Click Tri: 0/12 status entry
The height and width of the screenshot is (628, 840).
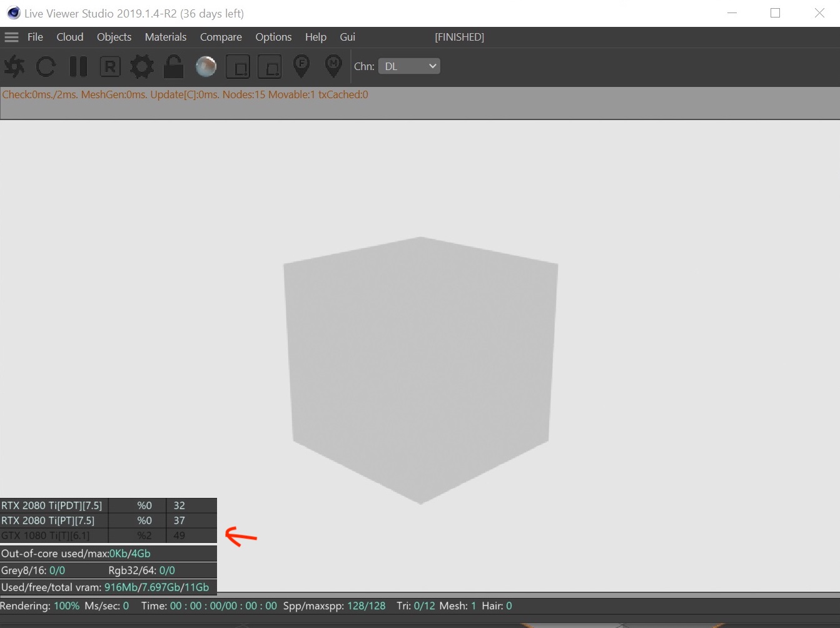(x=415, y=606)
